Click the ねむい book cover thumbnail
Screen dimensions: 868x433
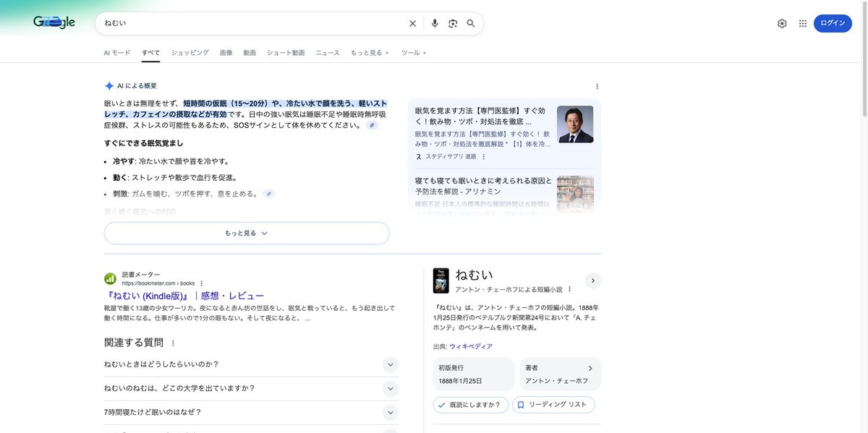441,280
